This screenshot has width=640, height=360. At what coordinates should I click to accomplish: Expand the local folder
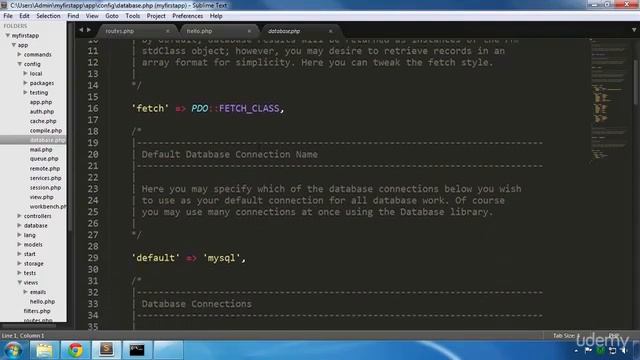coord(25,73)
